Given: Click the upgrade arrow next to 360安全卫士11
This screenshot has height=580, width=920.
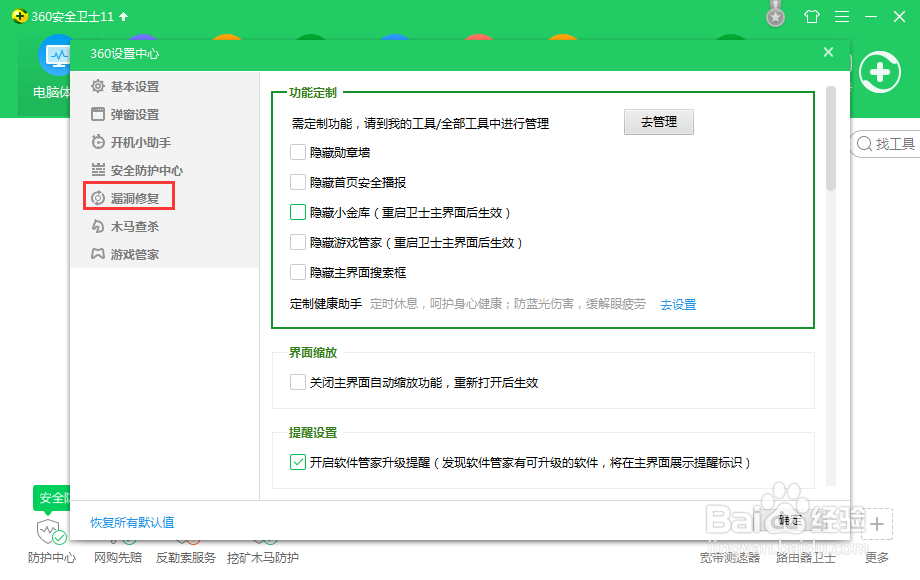Looking at the screenshot, I should 124,16.
